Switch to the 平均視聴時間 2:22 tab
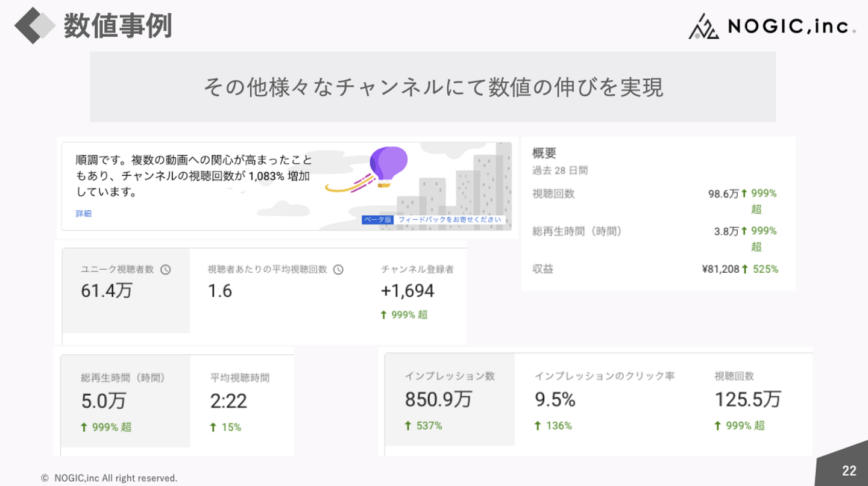The height and width of the screenshot is (486, 868). coord(240,400)
